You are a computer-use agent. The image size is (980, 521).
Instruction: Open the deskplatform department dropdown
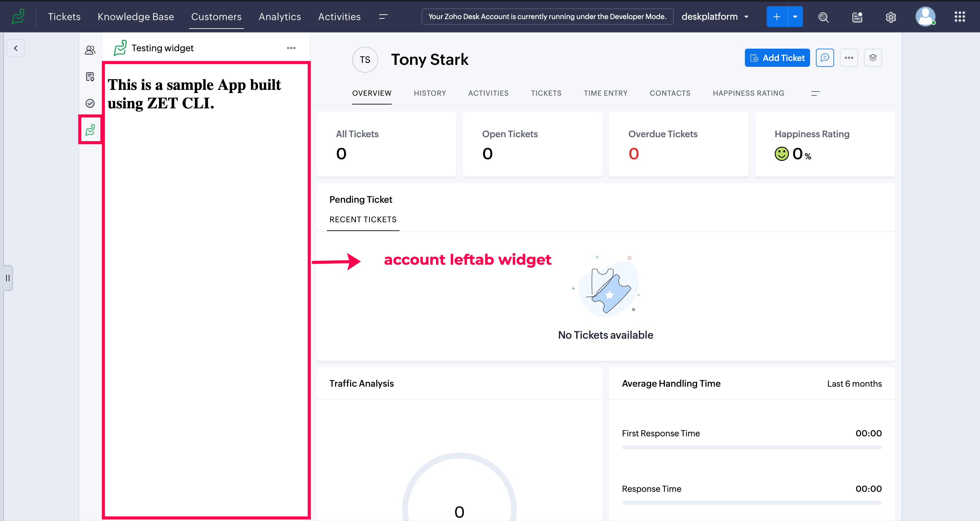715,16
